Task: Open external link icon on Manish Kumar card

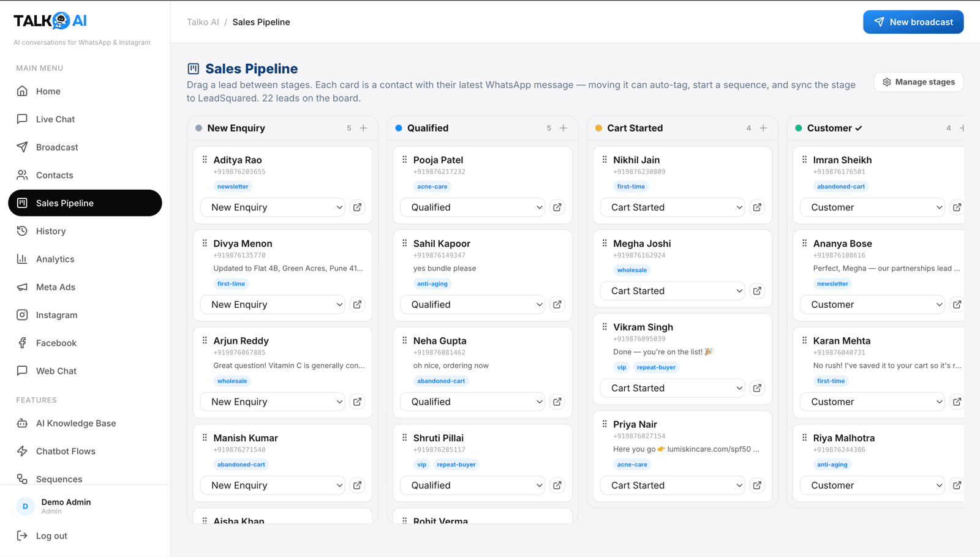Action: (x=357, y=485)
